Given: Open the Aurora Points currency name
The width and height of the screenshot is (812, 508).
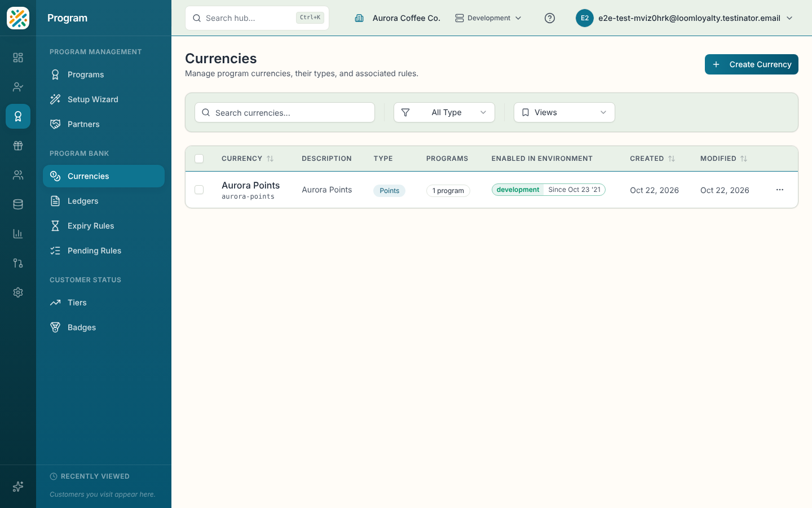Looking at the screenshot, I should pos(250,185).
